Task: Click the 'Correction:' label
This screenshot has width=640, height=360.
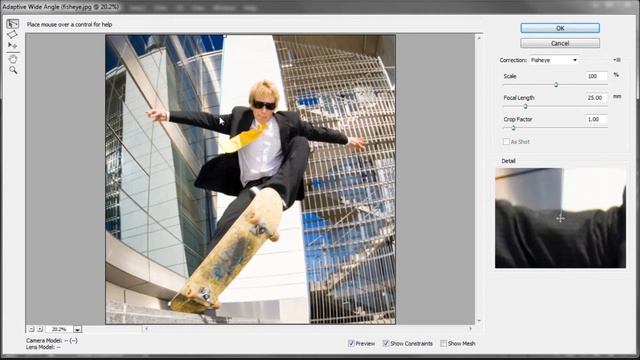Action: [513, 60]
